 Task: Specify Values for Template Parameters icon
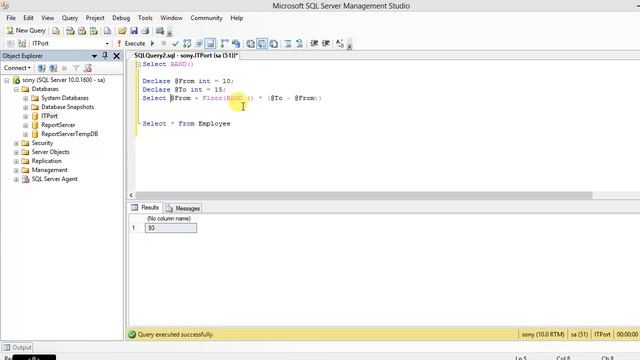click(x=340, y=43)
